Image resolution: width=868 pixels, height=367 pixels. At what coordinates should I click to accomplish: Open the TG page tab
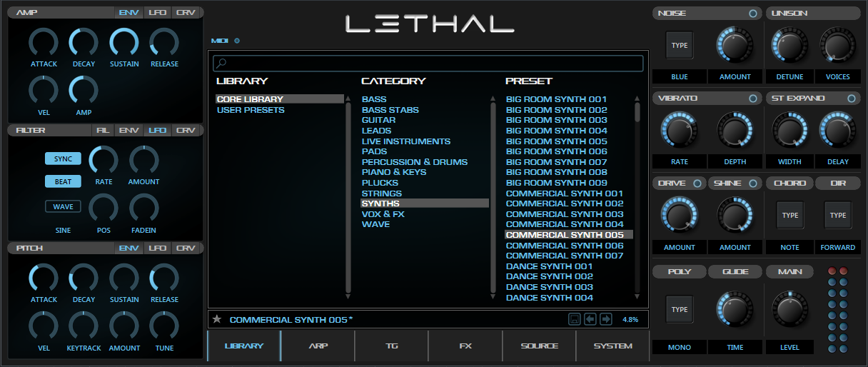pyautogui.click(x=391, y=346)
